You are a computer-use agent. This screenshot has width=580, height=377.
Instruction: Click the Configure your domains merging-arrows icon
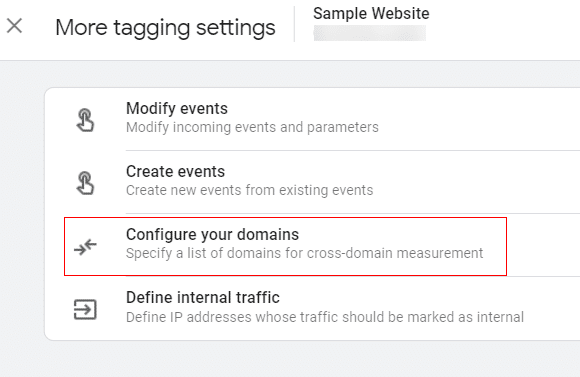click(x=85, y=247)
